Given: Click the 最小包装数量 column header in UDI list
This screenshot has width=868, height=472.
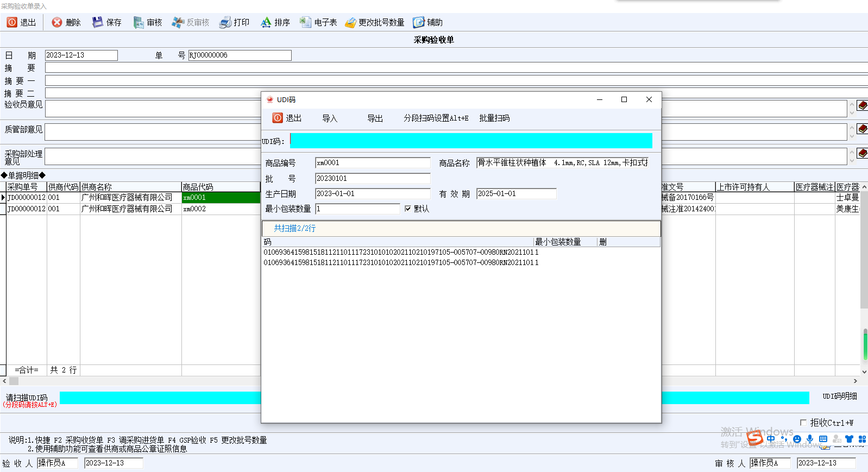Looking at the screenshot, I should pos(565,242).
